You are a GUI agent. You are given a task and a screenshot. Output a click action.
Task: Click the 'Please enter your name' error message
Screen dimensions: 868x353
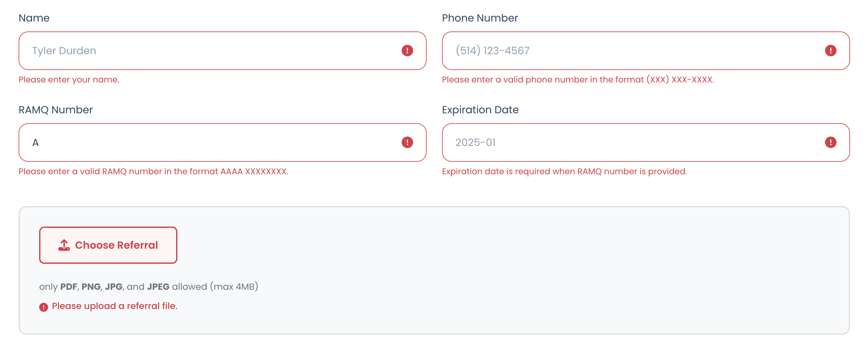coord(69,80)
